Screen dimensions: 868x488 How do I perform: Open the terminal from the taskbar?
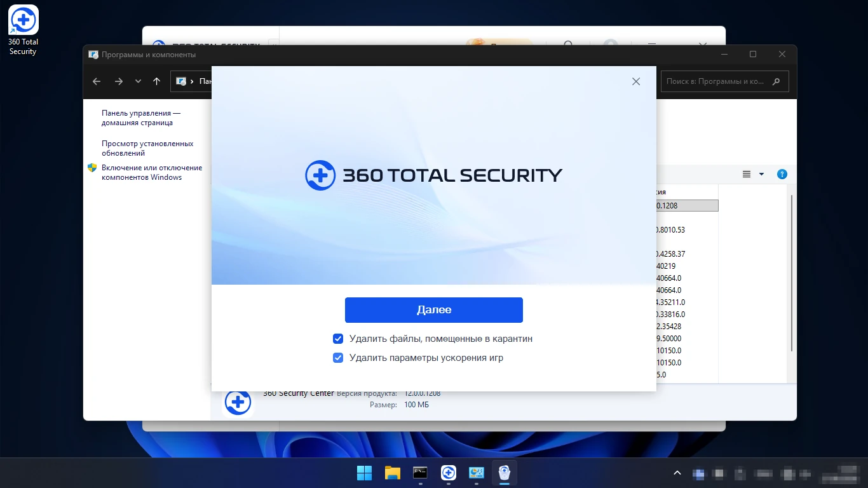tap(421, 473)
